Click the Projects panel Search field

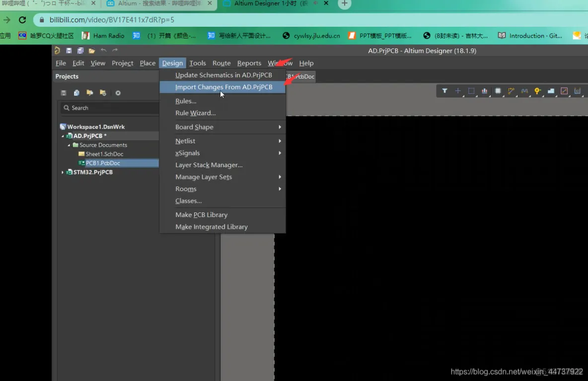[x=110, y=108]
